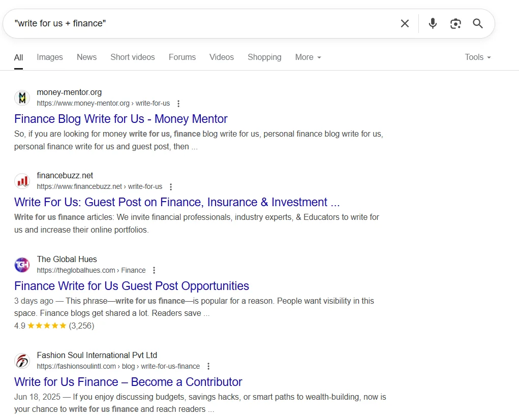Open the Tools dropdown

[477, 57]
